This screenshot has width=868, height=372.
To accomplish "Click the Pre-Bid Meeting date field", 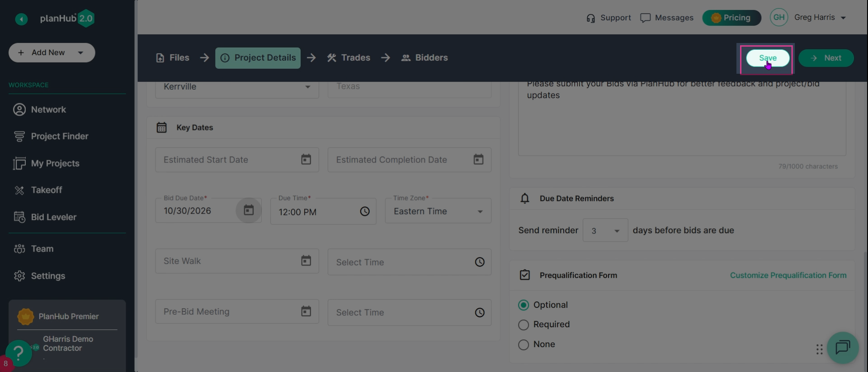I will click(x=237, y=311).
